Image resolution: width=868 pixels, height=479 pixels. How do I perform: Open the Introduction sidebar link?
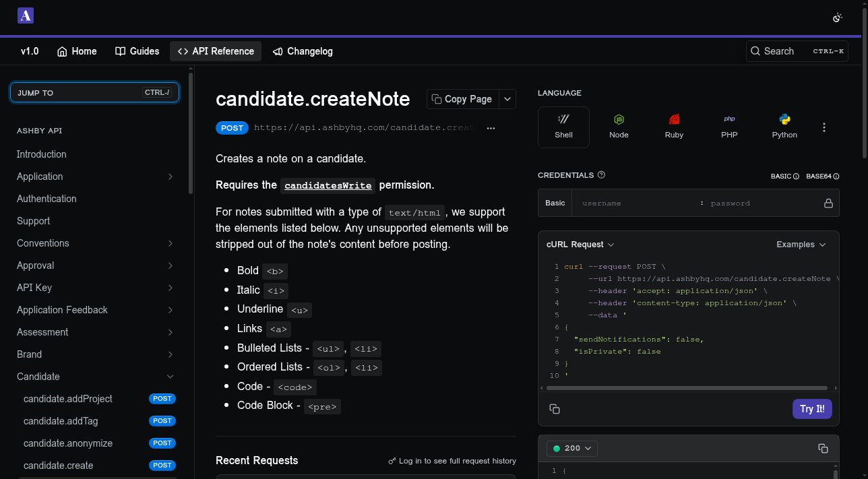(x=42, y=154)
